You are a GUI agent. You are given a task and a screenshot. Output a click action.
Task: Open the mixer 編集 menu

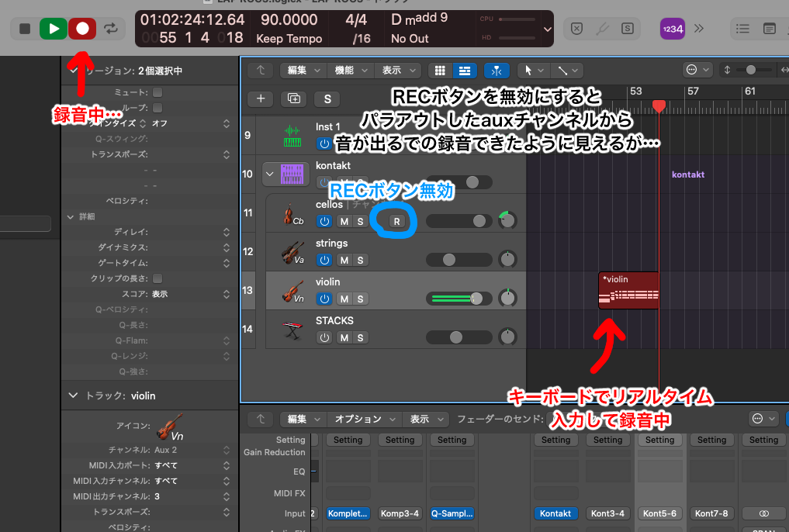pos(303,419)
